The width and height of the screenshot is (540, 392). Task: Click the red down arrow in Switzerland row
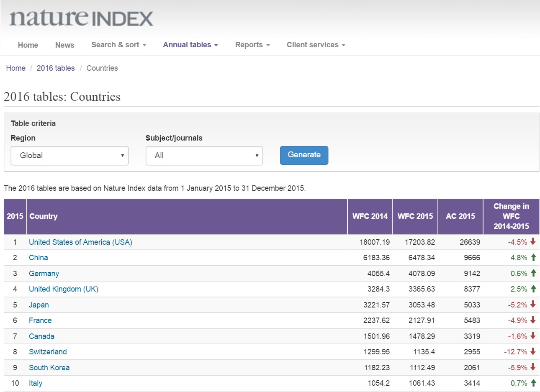(x=533, y=352)
